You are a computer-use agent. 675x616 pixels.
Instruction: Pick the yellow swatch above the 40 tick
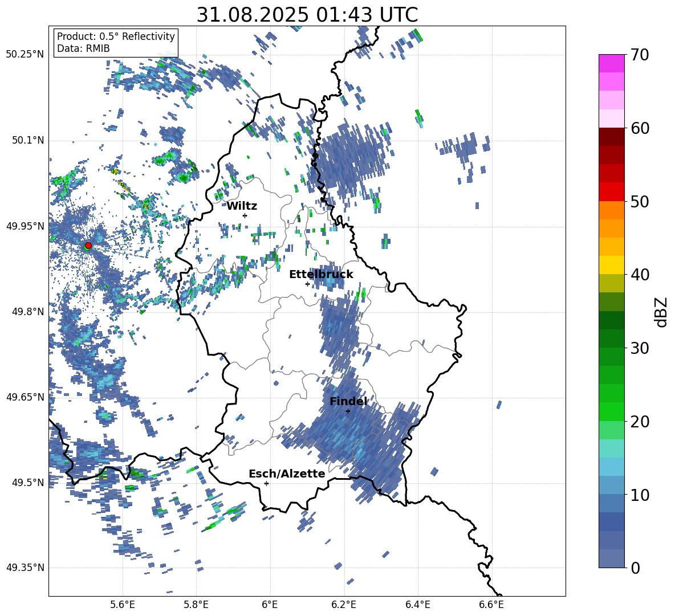point(611,265)
